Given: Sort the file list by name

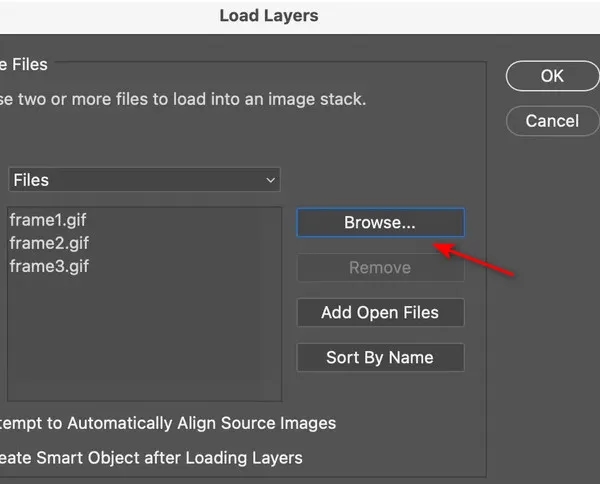Looking at the screenshot, I should click(x=380, y=358).
